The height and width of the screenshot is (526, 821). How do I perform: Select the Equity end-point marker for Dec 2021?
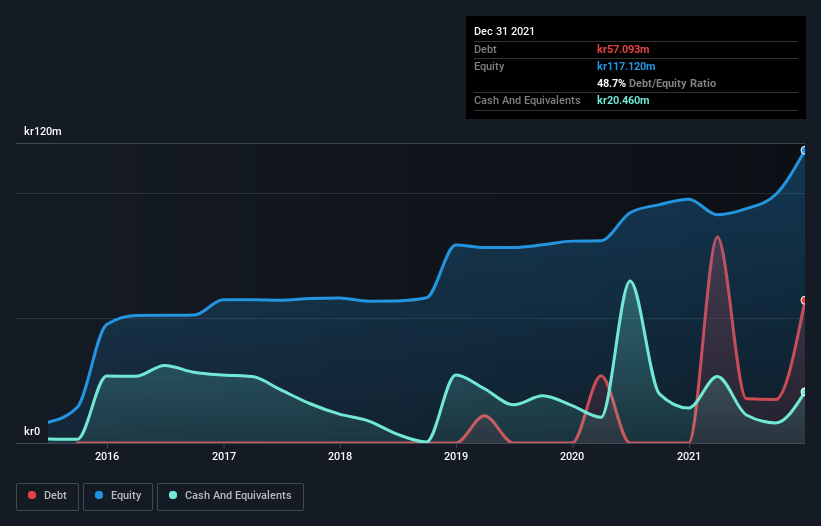point(804,151)
